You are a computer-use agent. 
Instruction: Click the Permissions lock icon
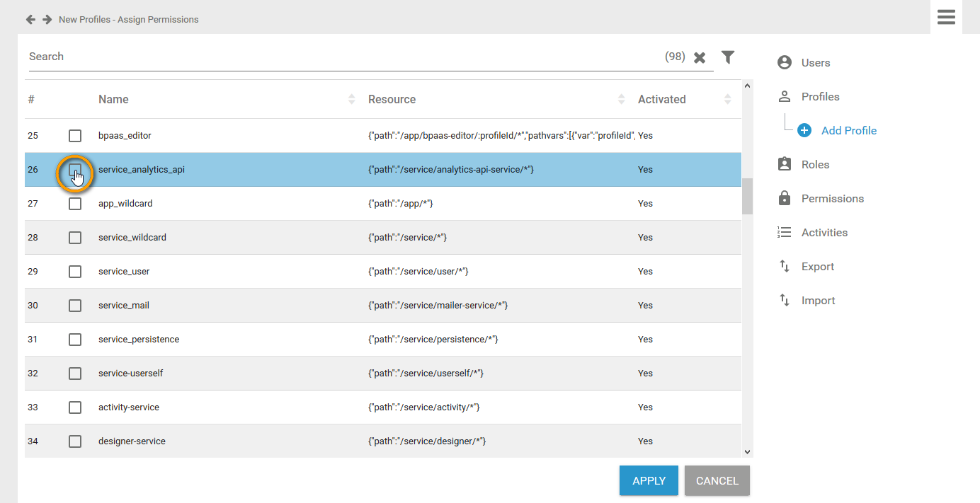point(784,199)
